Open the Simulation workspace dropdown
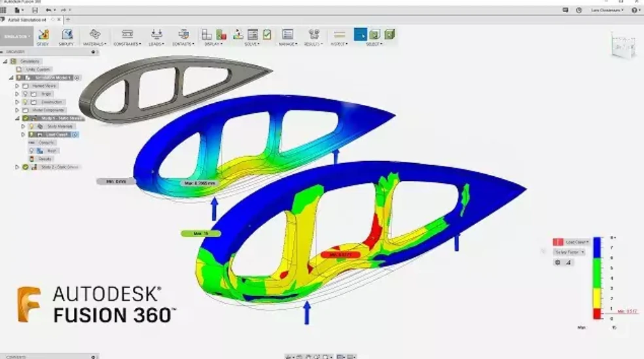The height and width of the screenshot is (359, 644). click(16, 37)
